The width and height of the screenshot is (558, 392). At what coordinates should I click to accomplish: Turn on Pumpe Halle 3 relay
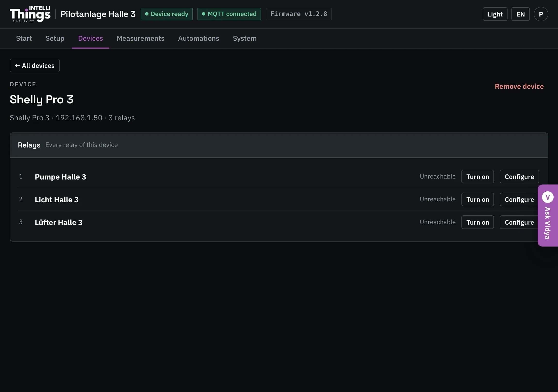477,177
